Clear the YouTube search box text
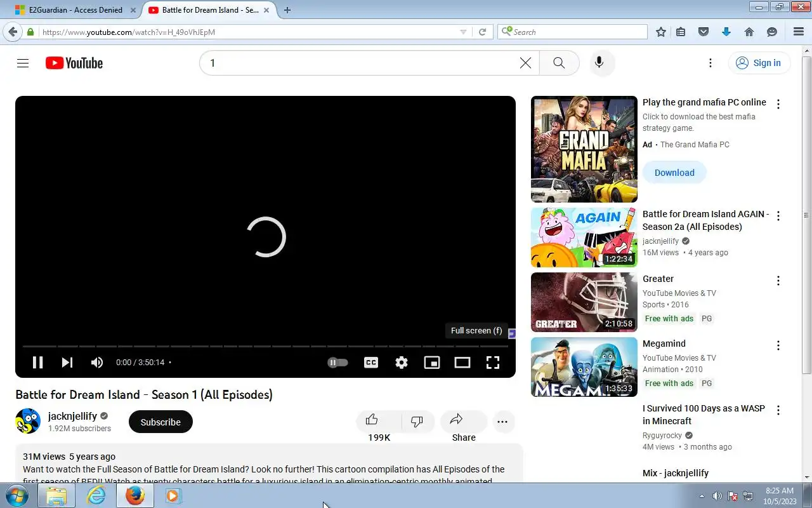Viewport: 812px width, 508px height. pyautogui.click(x=525, y=63)
